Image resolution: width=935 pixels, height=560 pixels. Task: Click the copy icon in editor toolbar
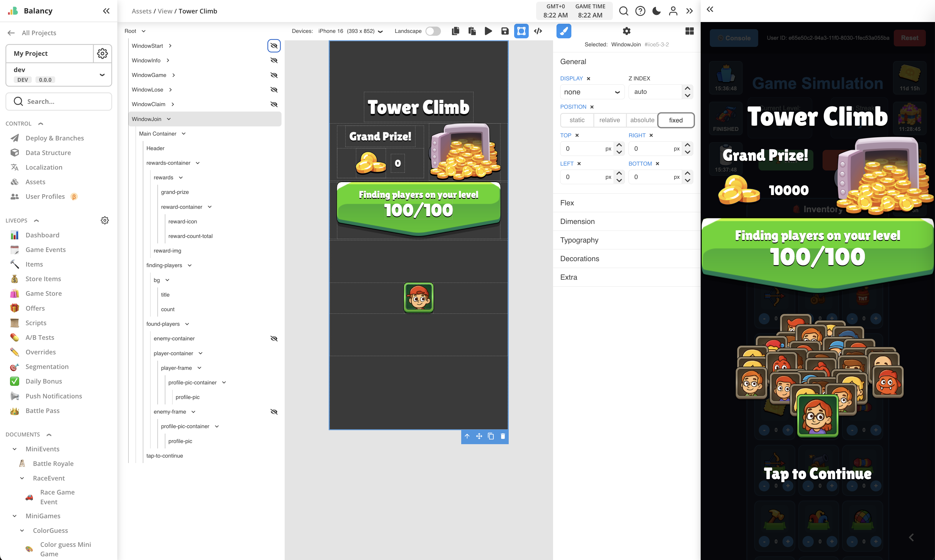pos(455,31)
